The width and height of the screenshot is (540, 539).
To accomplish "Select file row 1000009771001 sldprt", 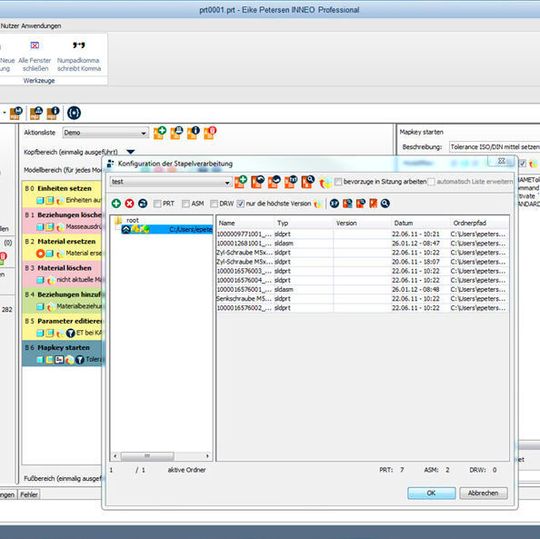I will click(x=362, y=234).
